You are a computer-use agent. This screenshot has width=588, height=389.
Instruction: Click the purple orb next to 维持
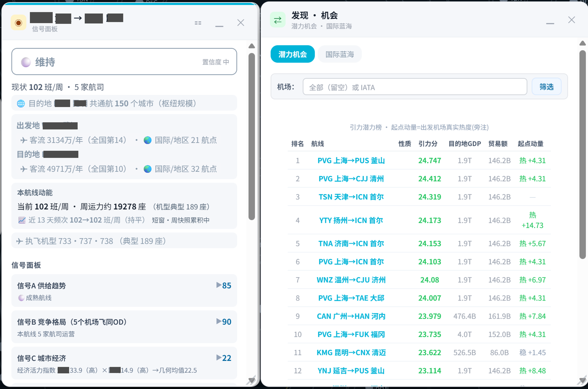point(26,62)
